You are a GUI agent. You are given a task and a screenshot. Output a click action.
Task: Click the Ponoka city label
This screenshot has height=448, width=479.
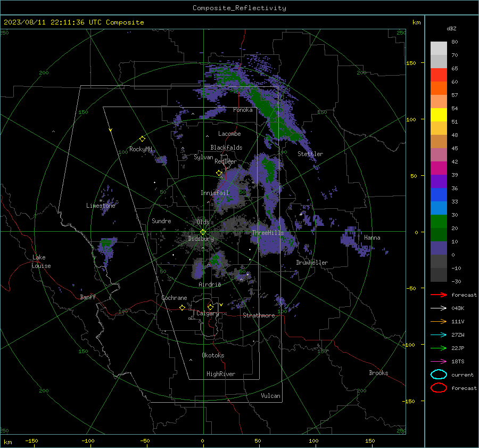(x=243, y=110)
